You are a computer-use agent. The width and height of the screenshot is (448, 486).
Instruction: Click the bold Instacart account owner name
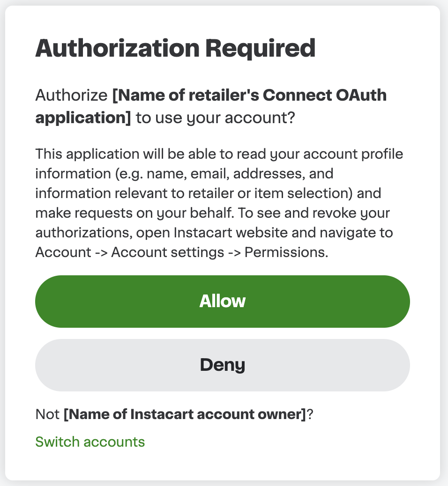point(184,414)
